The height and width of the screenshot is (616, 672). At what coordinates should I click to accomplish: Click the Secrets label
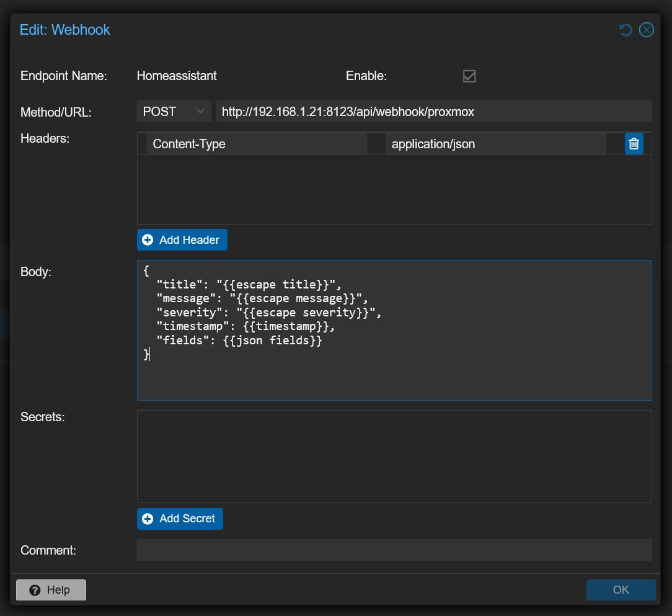tap(43, 417)
